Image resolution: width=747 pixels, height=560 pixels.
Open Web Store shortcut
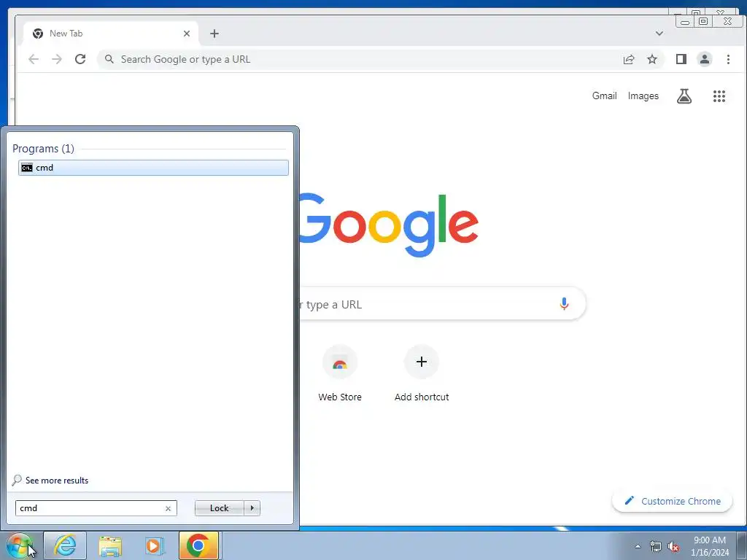pyautogui.click(x=340, y=374)
